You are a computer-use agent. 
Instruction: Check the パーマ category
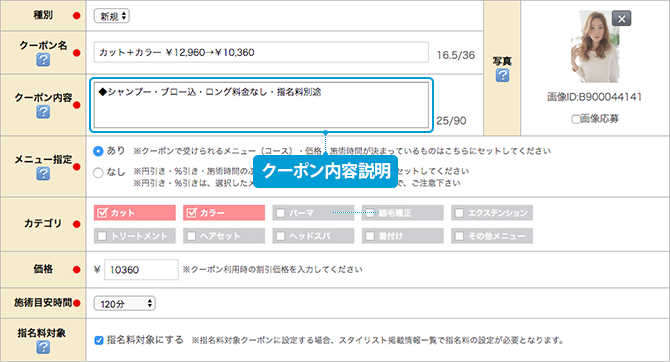coord(313,213)
